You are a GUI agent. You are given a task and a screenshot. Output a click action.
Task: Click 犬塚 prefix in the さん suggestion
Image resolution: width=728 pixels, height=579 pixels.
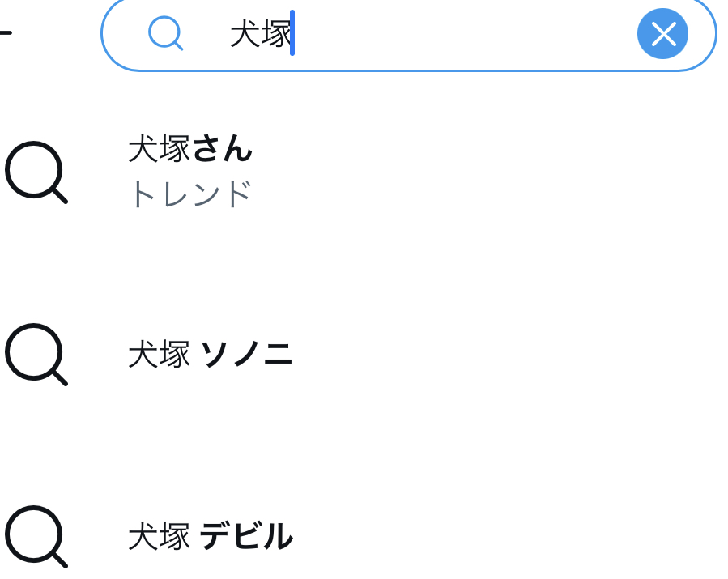point(159,150)
